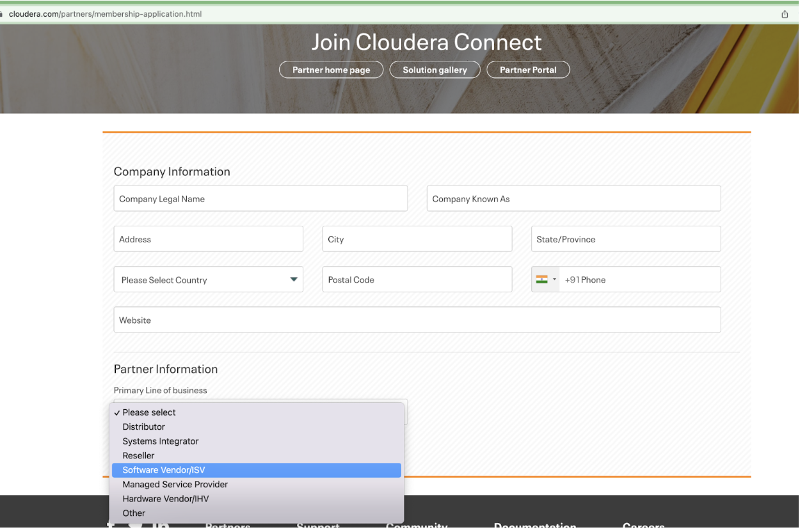
Task: Click the browser address bar URL
Action: (106, 13)
